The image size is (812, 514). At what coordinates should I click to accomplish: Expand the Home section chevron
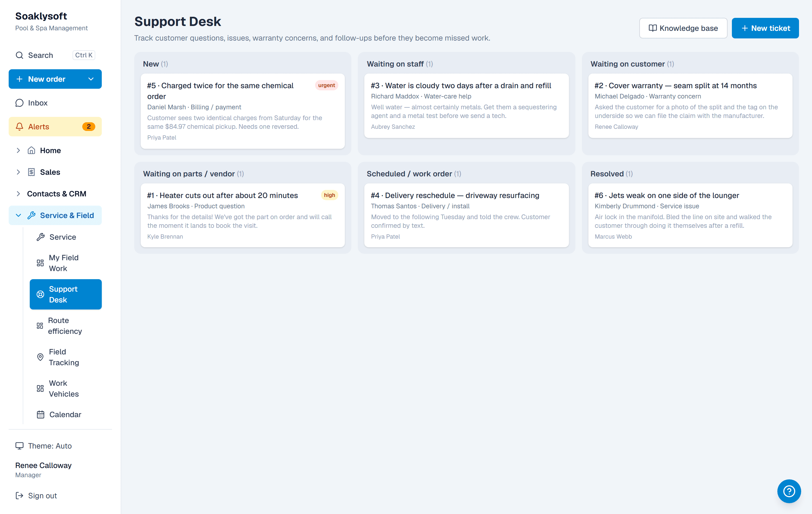point(18,150)
